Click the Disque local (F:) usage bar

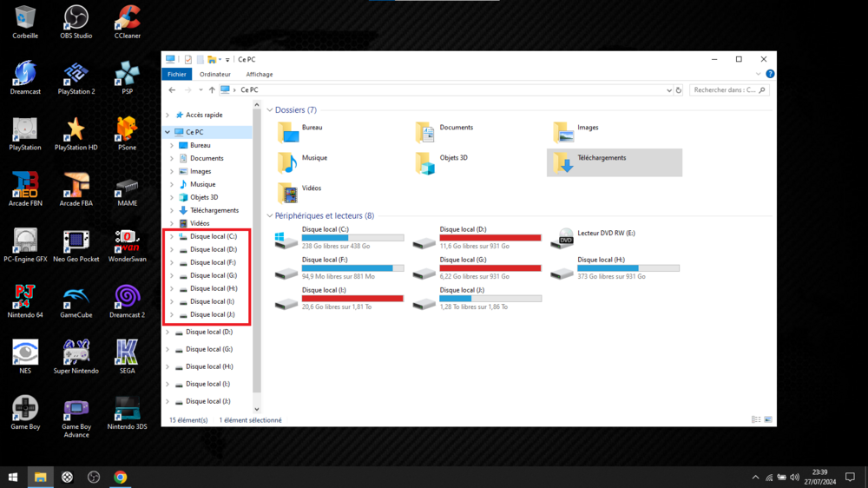pyautogui.click(x=352, y=268)
